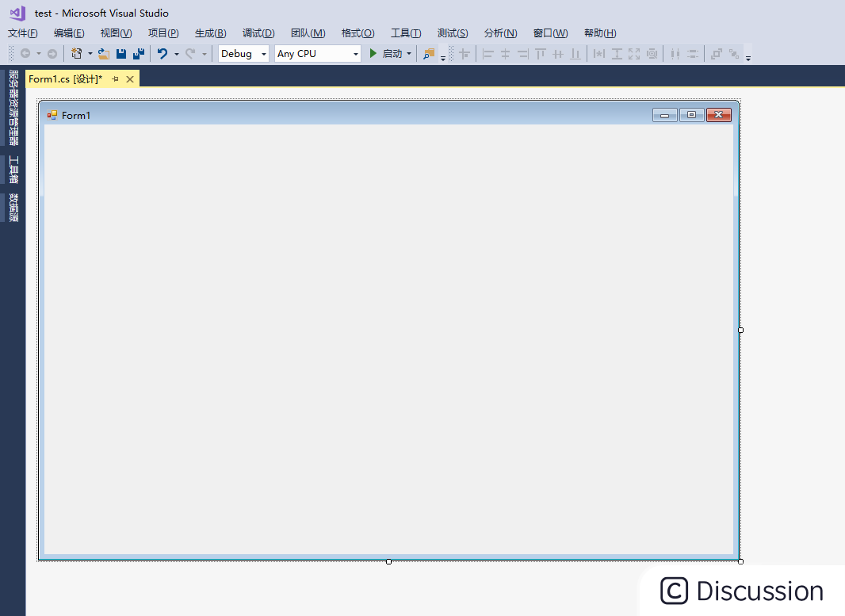Click the Navigate Backward arrow icon
This screenshot has height=616, width=845.
(25, 53)
